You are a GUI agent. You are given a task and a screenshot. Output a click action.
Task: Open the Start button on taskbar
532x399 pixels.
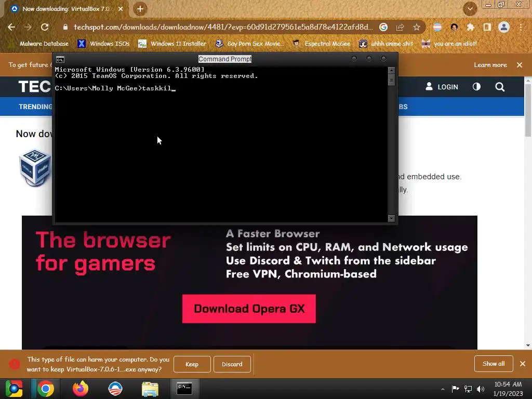click(14, 389)
